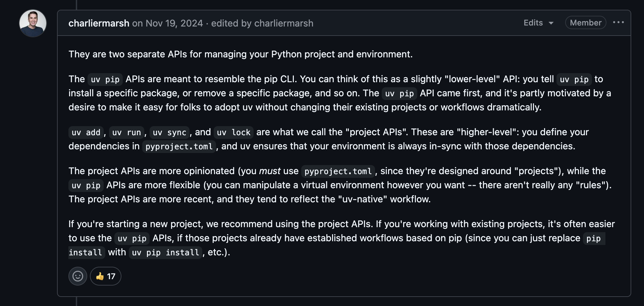Click the thumbs-up reaction showing 17
Image resolution: width=644 pixels, height=306 pixels.
click(105, 276)
